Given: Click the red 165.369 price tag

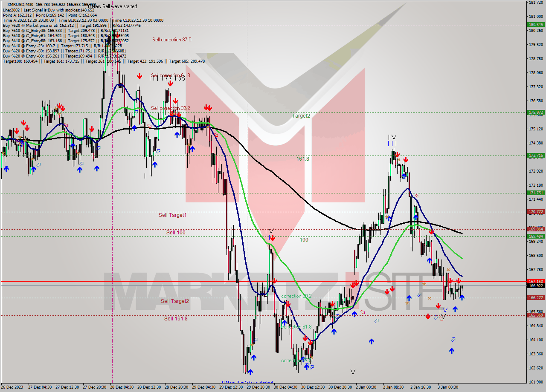Looking at the screenshot, I should point(536,315).
